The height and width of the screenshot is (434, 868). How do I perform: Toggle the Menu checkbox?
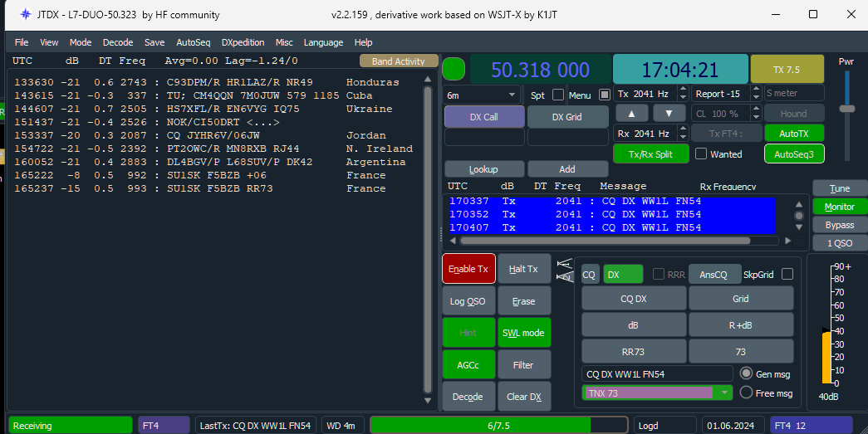(605, 95)
